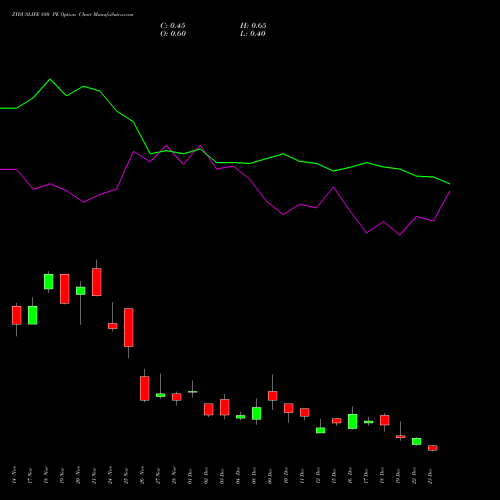Select the '09 Dec' date label
The image size is (500, 500).
(270, 475)
